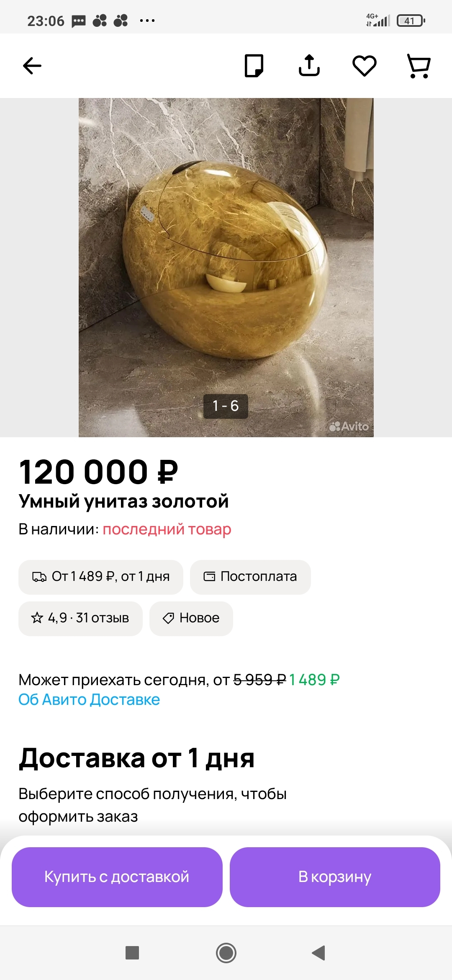Open the shopping cart icon

tap(419, 66)
